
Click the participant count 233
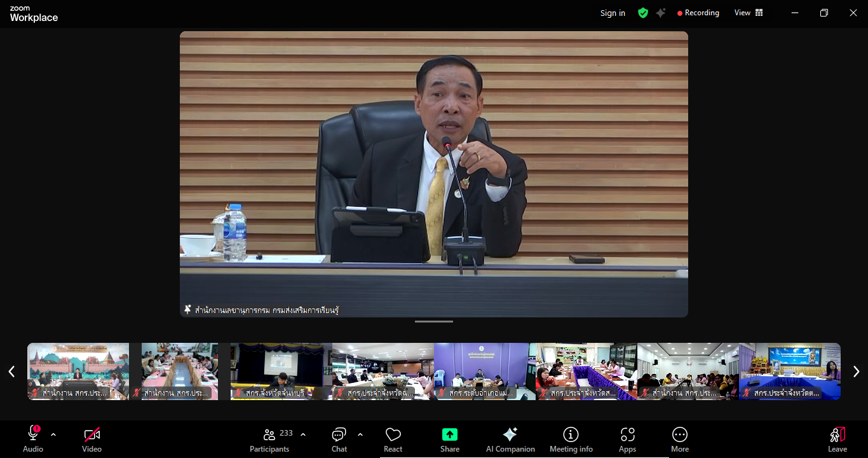(x=286, y=433)
